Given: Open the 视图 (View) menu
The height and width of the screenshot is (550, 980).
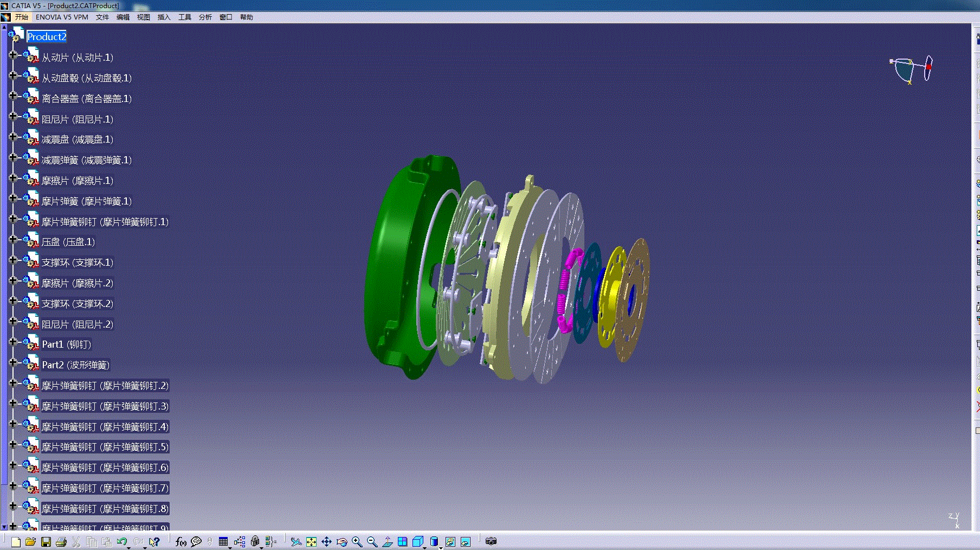Looking at the screenshot, I should point(144,17).
